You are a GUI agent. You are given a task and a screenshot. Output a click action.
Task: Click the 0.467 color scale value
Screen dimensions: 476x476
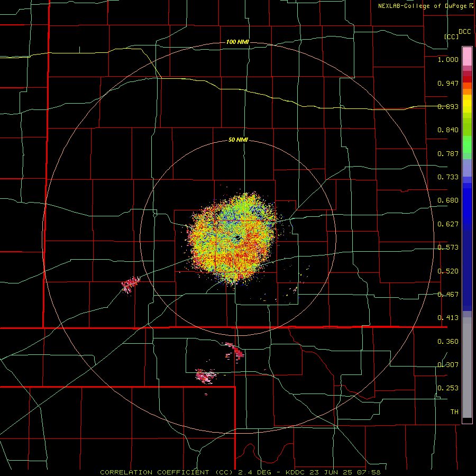click(x=448, y=295)
